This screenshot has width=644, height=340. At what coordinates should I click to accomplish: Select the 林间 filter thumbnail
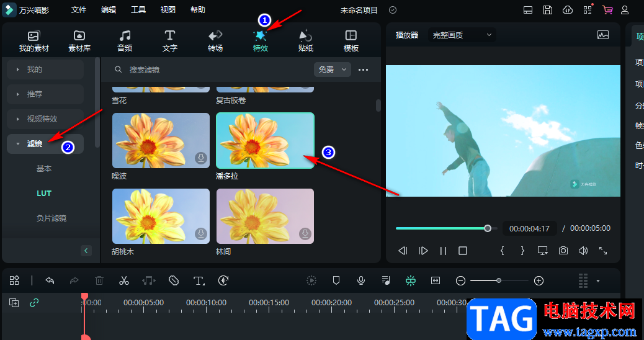[266, 216]
